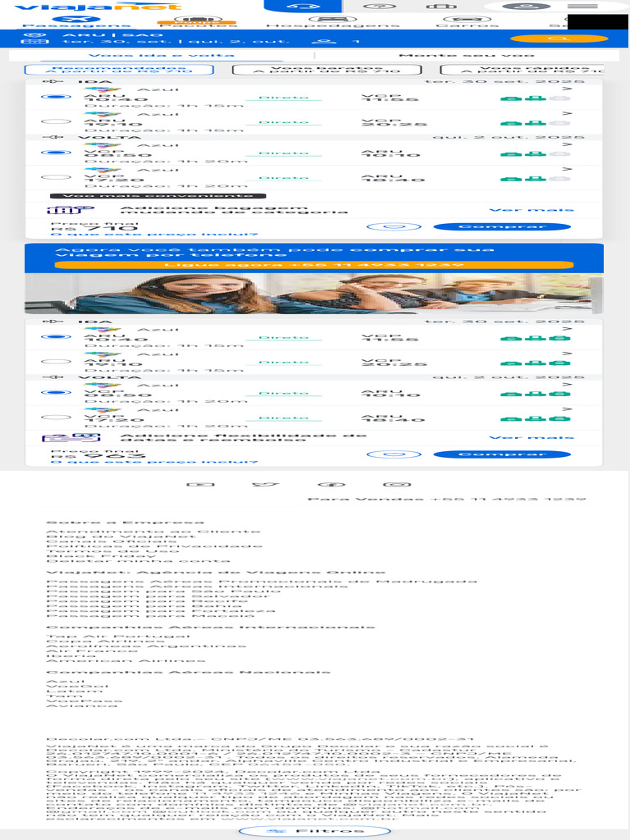Click the flexibility and refund ticket icon
This screenshot has height=840, width=630.
coord(71,438)
